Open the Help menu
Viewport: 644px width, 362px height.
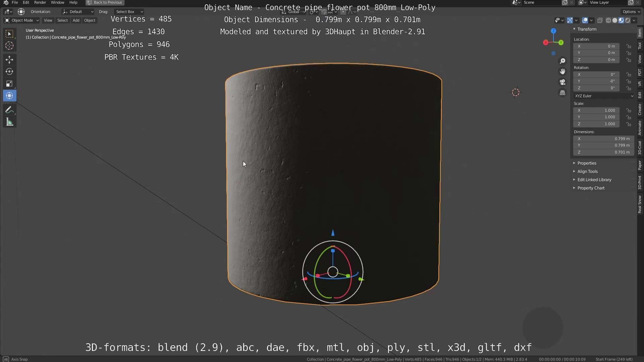(x=73, y=2)
